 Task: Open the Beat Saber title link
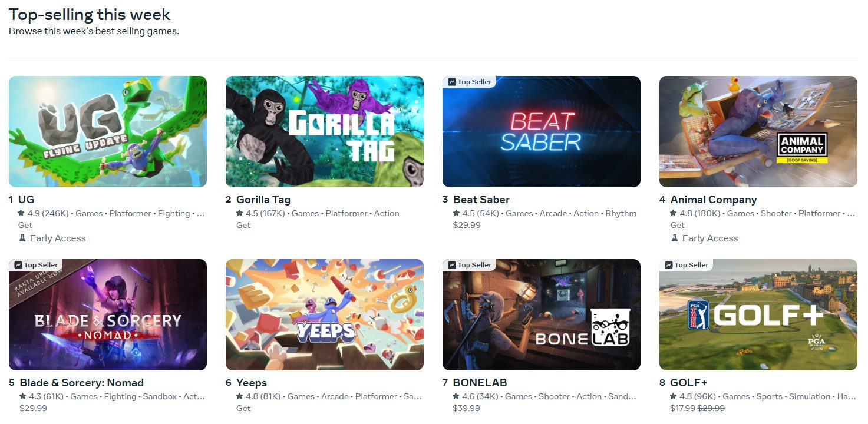click(481, 200)
